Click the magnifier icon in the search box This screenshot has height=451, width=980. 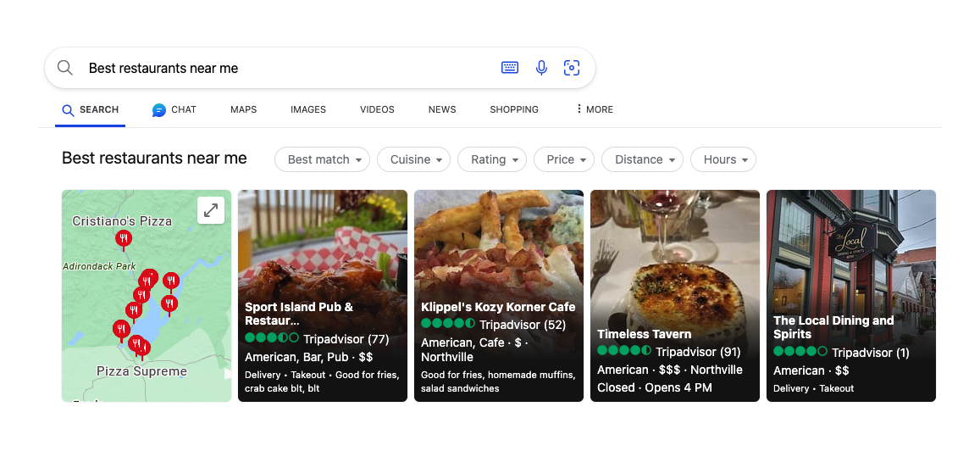65,68
